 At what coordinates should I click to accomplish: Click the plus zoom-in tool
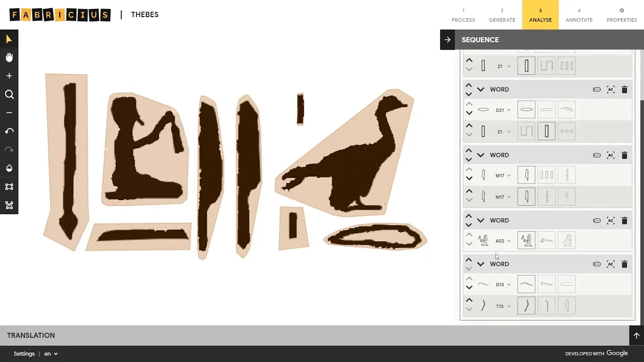pos(9,76)
